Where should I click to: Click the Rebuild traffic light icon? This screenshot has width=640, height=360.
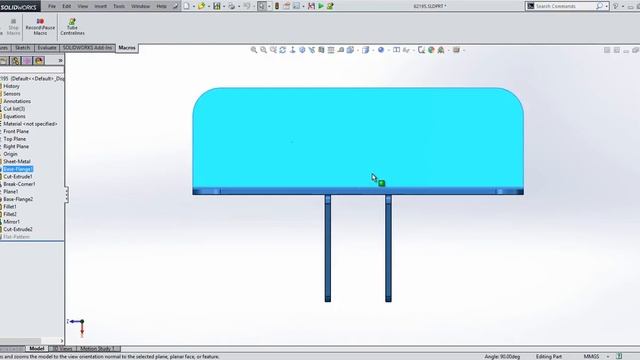[277, 6]
